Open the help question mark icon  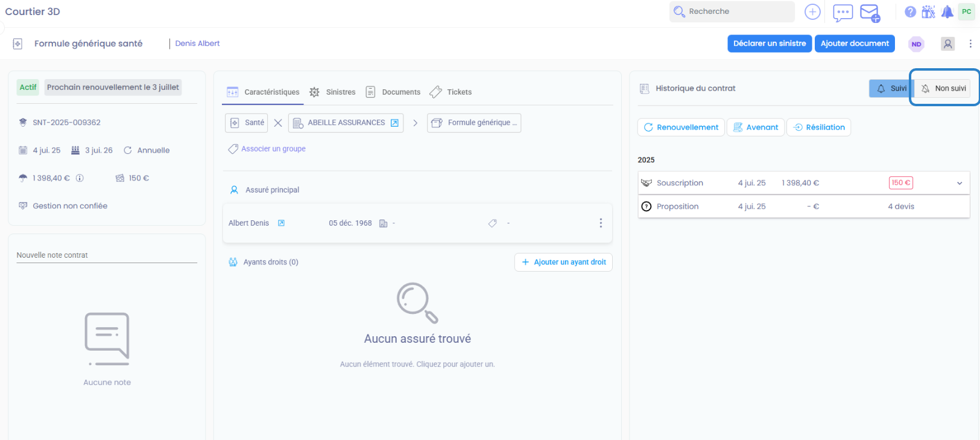[911, 11]
